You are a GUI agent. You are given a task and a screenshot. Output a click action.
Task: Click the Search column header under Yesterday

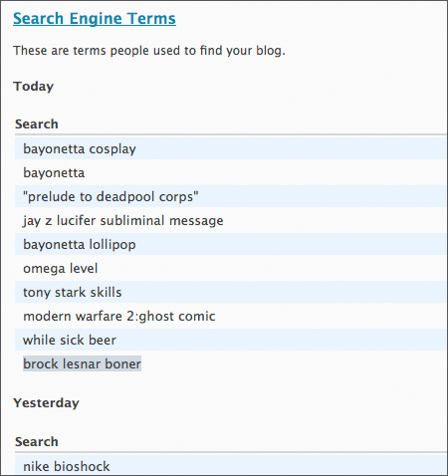point(37,442)
